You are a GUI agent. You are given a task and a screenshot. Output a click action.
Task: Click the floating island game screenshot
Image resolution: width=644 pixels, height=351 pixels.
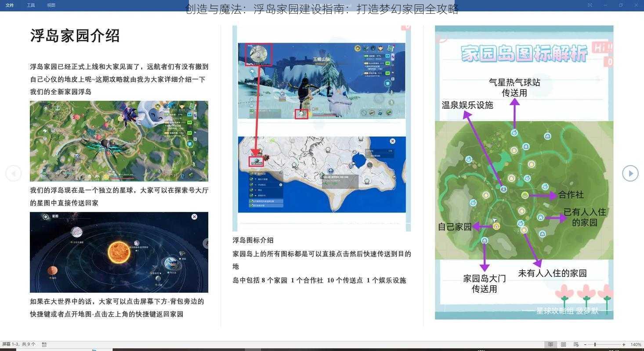(119, 141)
